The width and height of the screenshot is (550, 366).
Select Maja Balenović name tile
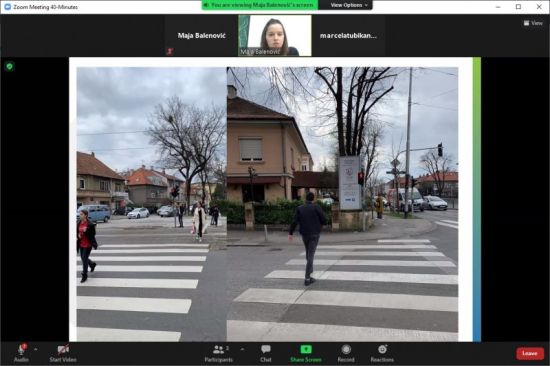click(x=201, y=35)
